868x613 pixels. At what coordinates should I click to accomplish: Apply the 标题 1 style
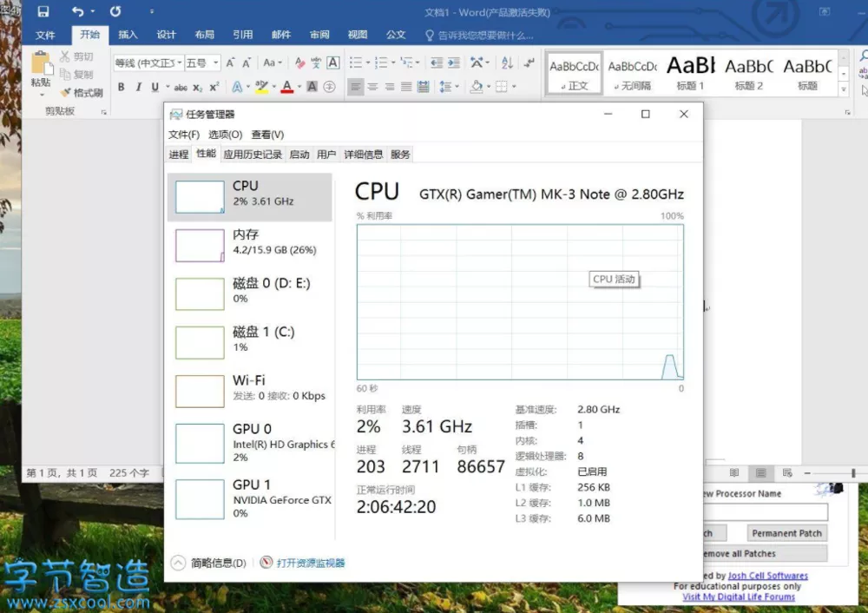690,73
